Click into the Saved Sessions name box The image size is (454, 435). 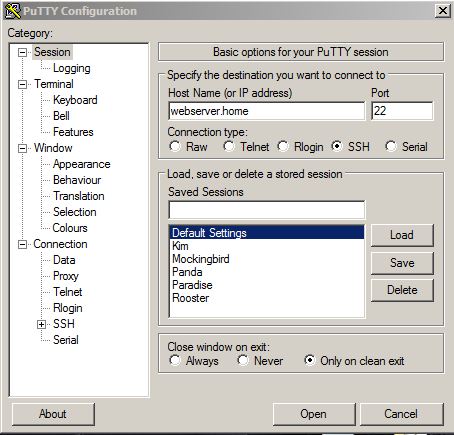[266, 210]
